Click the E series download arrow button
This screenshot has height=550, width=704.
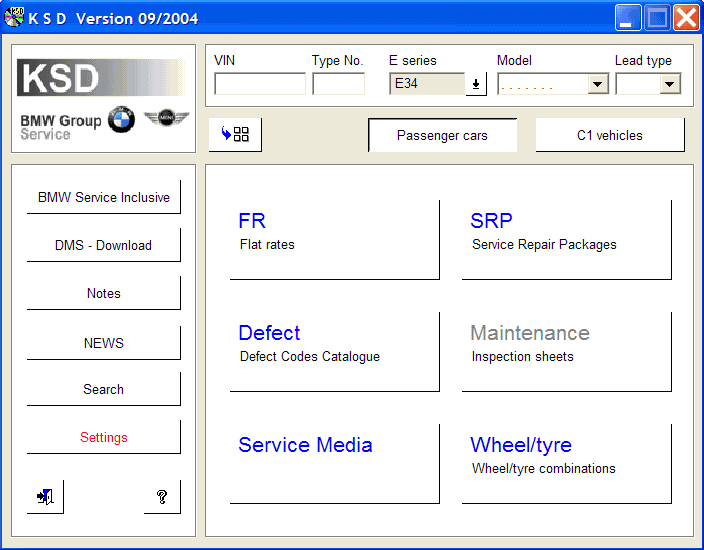click(476, 84)
